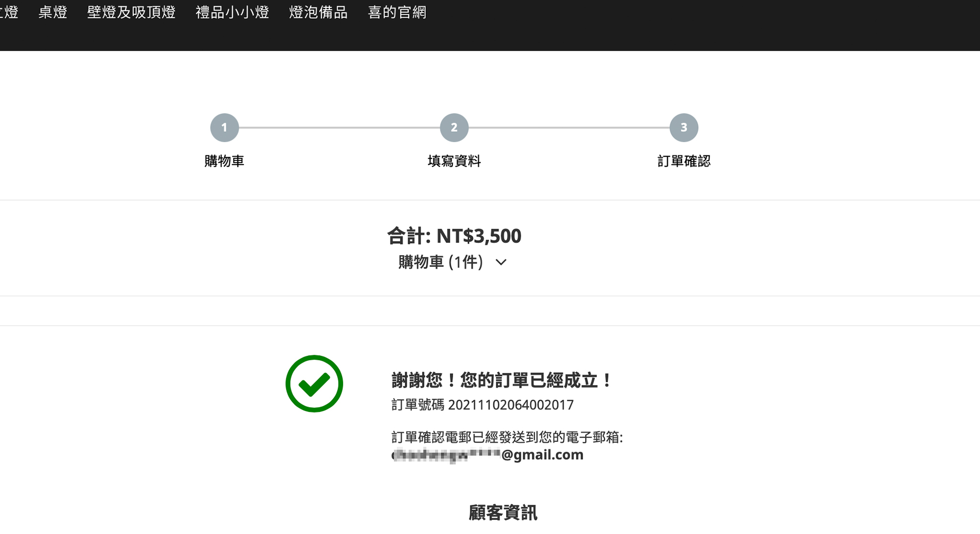
Task: Expand cart details with the chevron arrow
Action: [501, 263]
